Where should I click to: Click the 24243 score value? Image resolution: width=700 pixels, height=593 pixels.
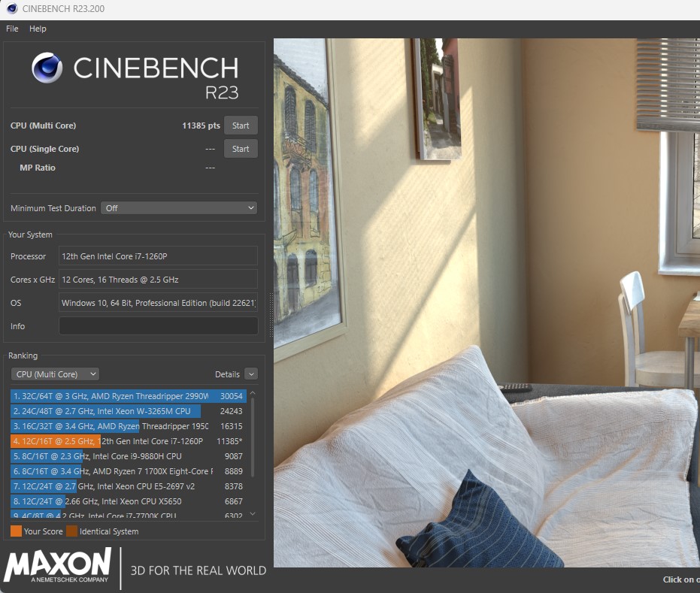[x=232, y=411]
